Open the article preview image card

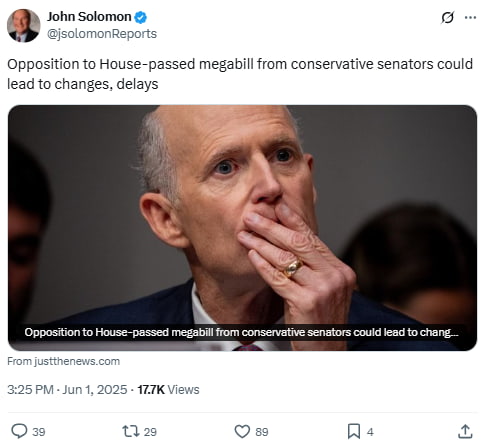click(x=242, y=228)
